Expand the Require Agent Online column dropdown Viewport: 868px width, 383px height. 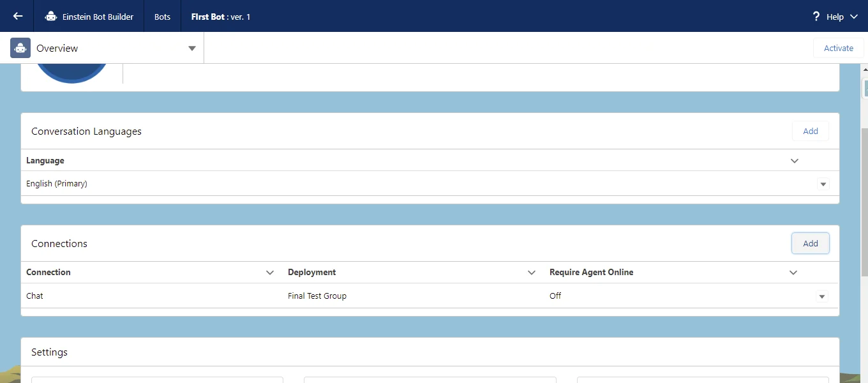point(793,272)
